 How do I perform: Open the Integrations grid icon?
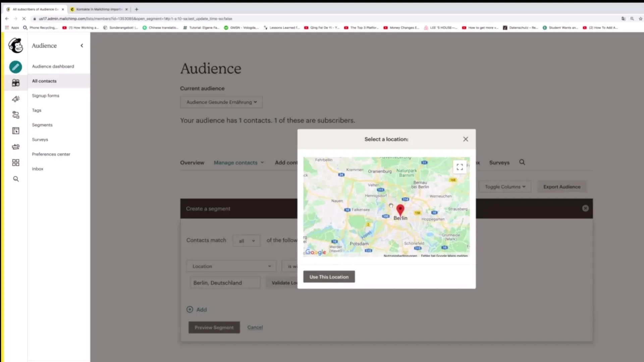[16, 163]
